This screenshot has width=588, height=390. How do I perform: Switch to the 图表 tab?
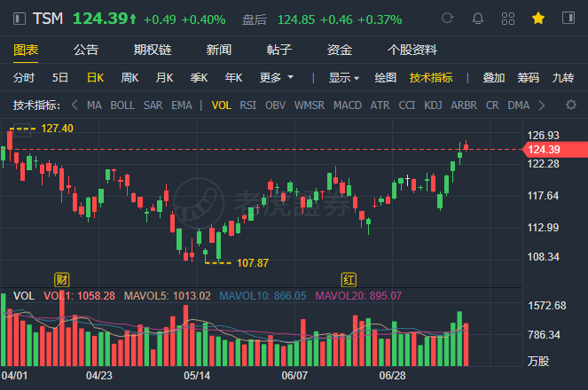pyautogui.click(x=26, y=50)
